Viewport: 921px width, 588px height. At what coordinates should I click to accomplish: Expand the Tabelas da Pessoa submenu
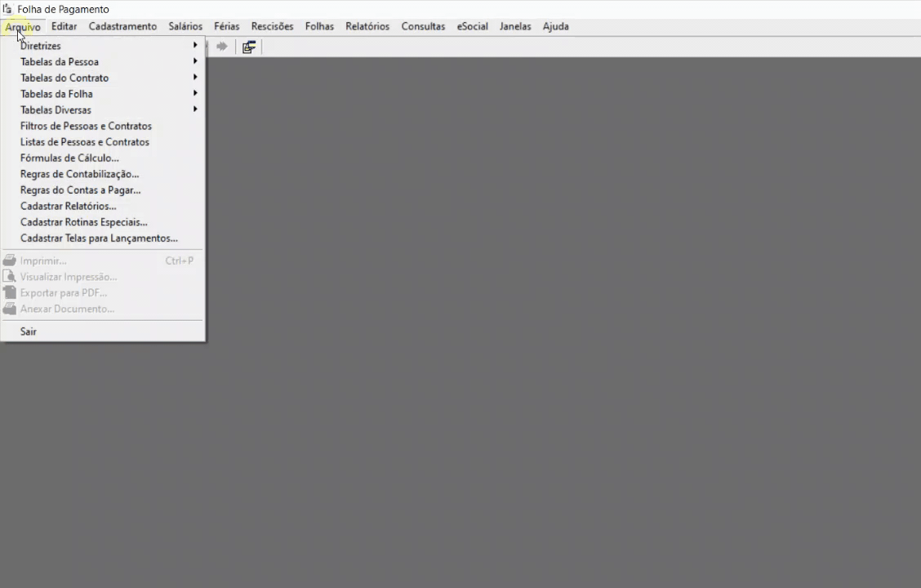tap(59, 61)
